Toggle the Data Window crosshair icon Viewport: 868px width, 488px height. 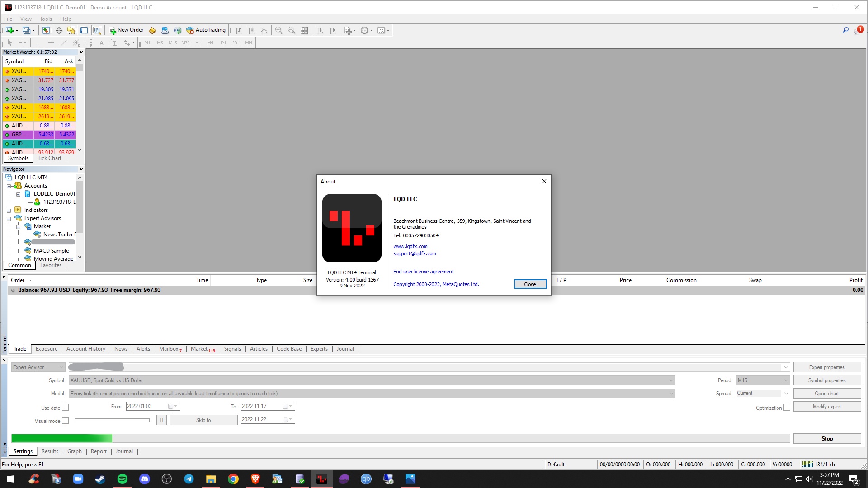click(x=59, y=30)
